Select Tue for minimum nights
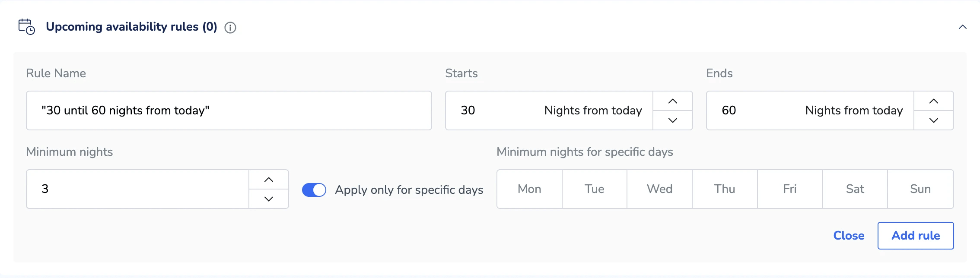This screenshot has height=278, width=980. tap(595, 189)
